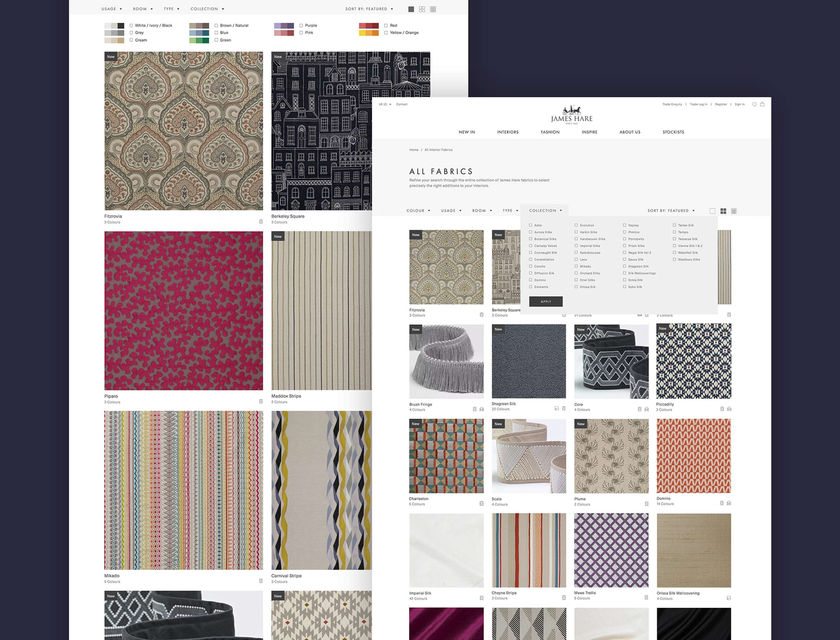Select the four-tile grid view in the front window
The height and width of the screenshot is (640, 840).
click(x=723, y=211)
